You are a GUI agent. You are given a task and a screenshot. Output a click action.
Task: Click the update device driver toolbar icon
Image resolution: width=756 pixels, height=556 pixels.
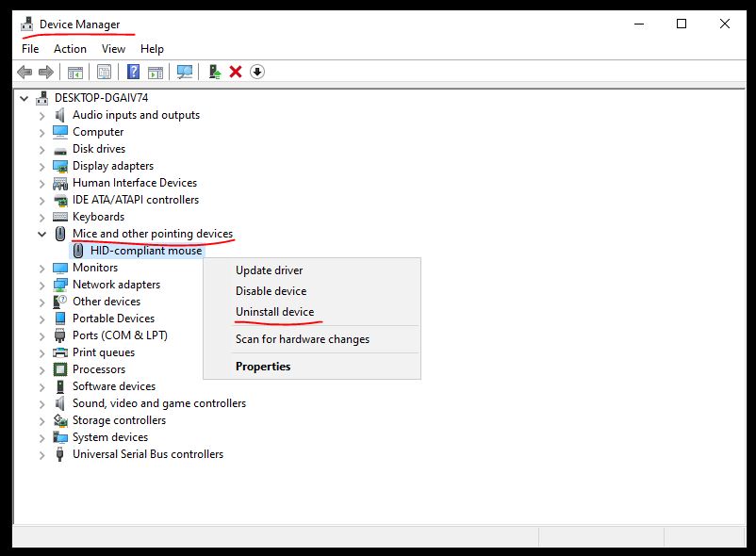click(215, 73)
